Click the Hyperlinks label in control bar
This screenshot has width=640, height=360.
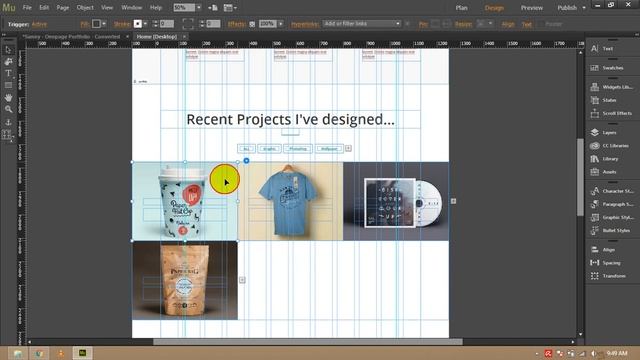pyautogui.click(x=304, y=24)
